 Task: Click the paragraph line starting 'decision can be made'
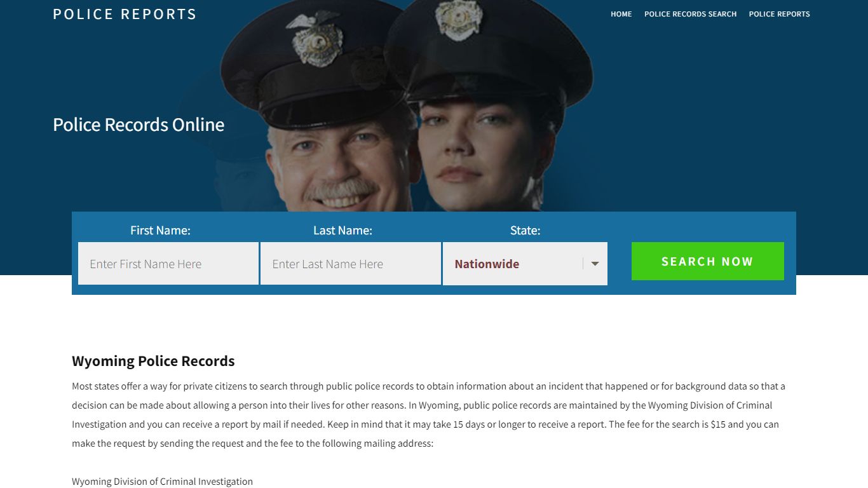(422, 405)
